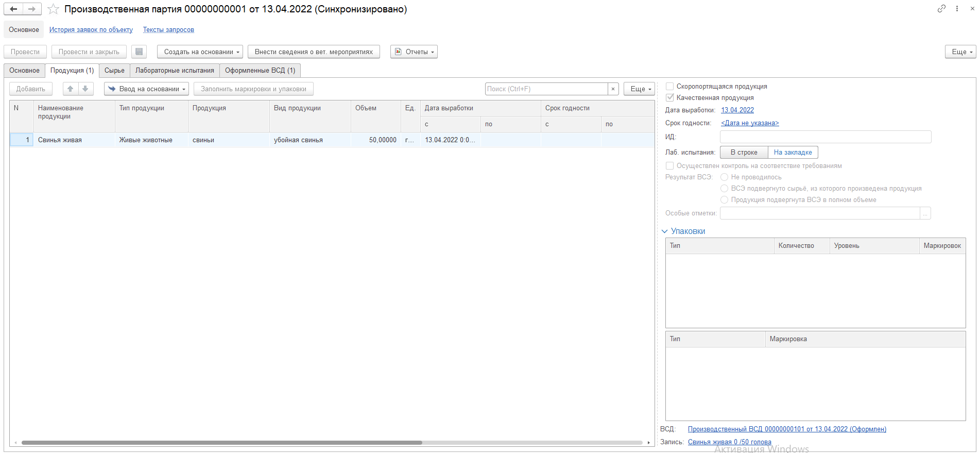Toggle Качественная продукция checkbox
The width and height of the screenshot is (980, 453).
(670, 97)
